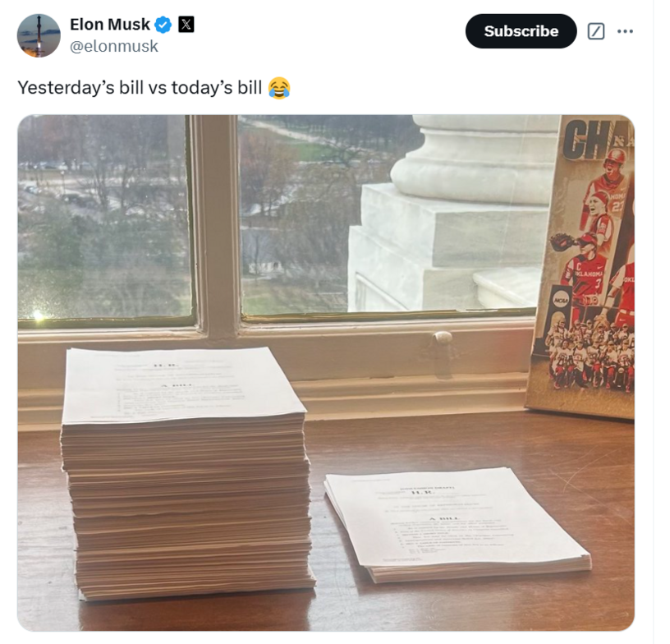The image size is (670, 644).
Task: Click the thin paper stack in the photo
Action: pos(457,523)
